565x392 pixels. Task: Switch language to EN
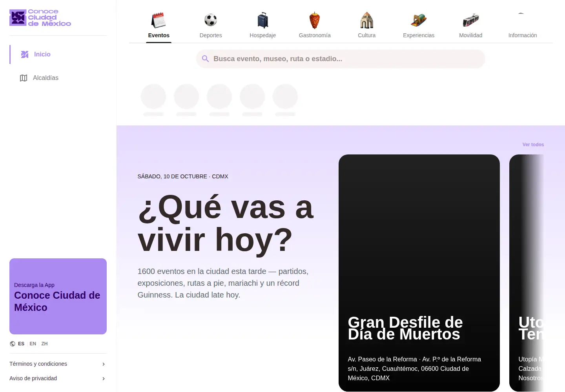pyautogui.click(x=33, y=344)
